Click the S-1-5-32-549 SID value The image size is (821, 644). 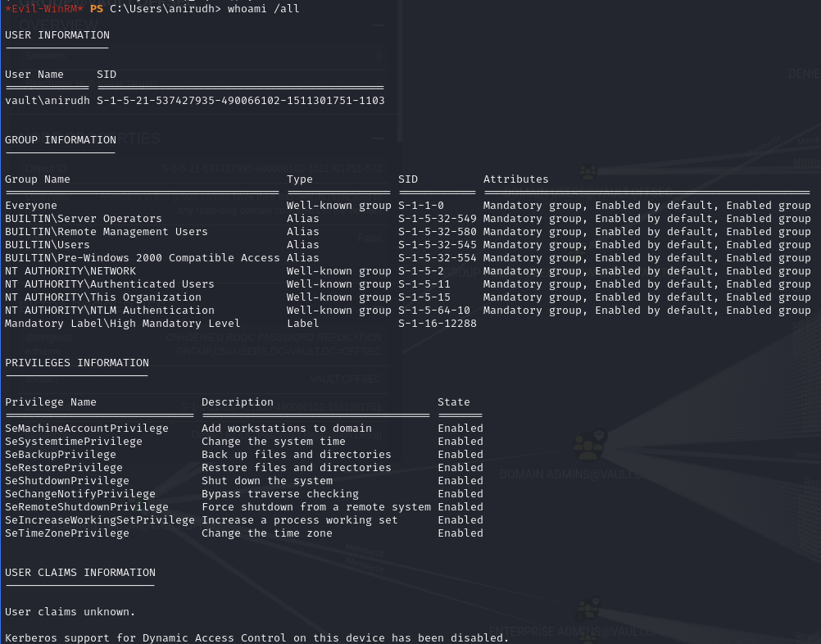pos(437,219)
